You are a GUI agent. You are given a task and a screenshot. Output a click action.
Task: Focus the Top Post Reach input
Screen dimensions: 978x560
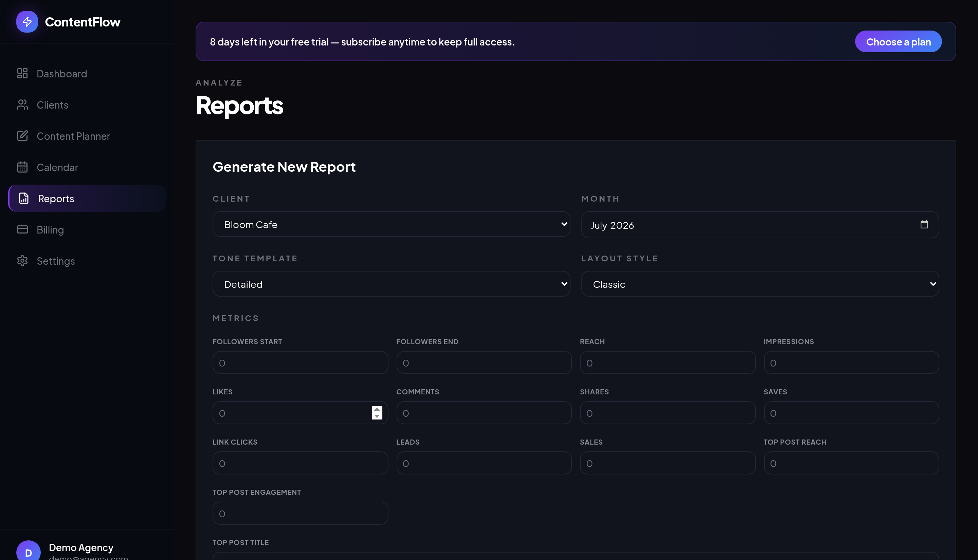click(851, 463)
